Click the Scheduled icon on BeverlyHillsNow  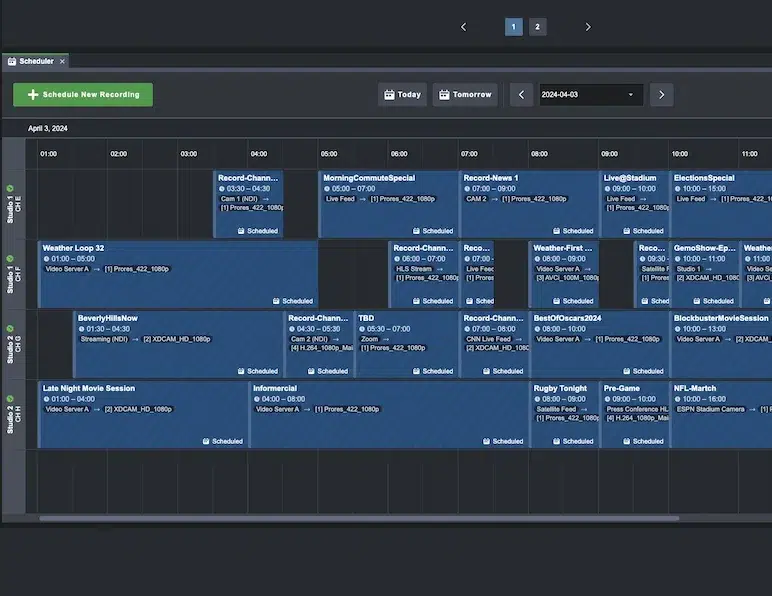coord(241,371)
